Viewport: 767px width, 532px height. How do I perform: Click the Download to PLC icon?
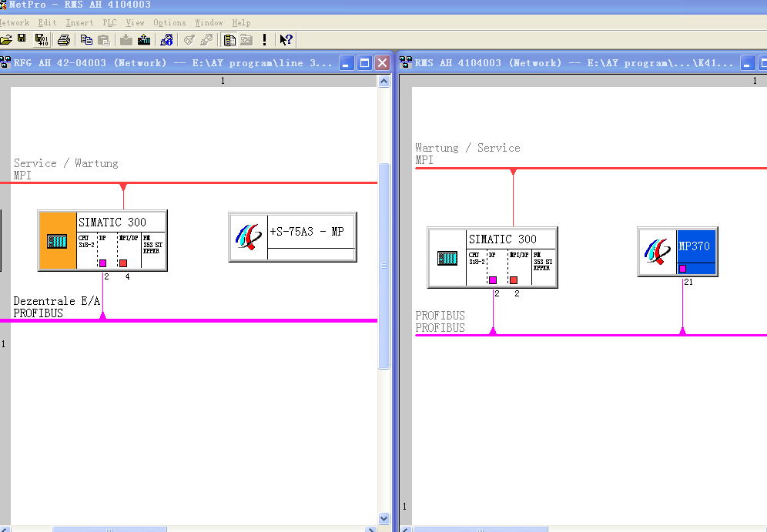pos(126,39)
